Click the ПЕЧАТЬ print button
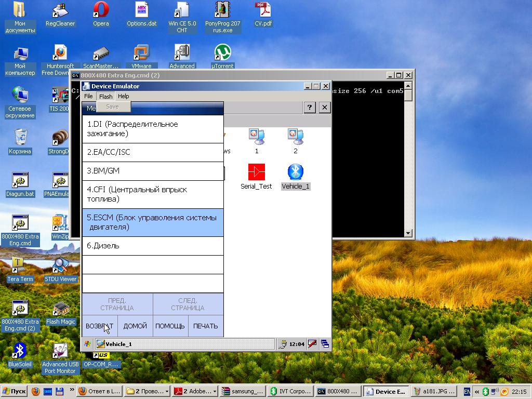 (206, 326)
